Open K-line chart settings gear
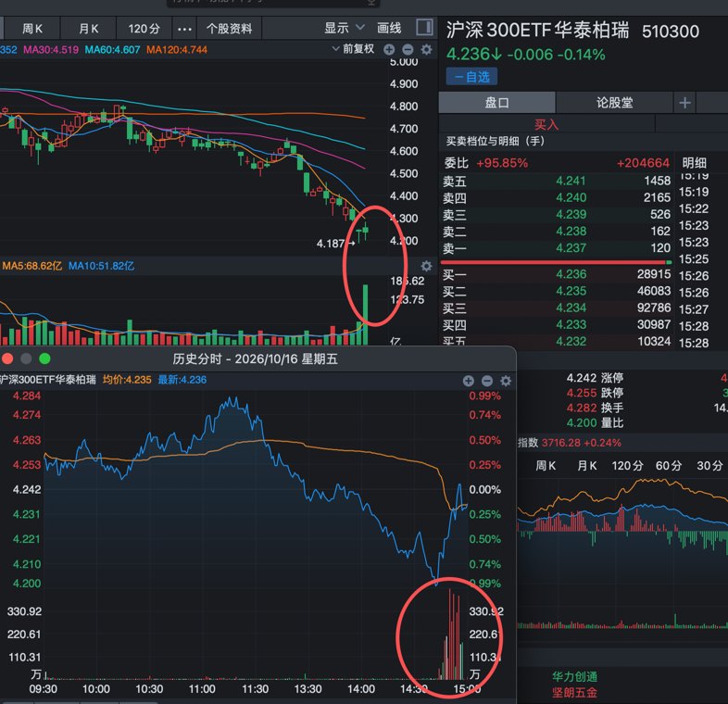The height and width of the screenshot is (704, 728). pyautogui.click(x=426, y=49)
